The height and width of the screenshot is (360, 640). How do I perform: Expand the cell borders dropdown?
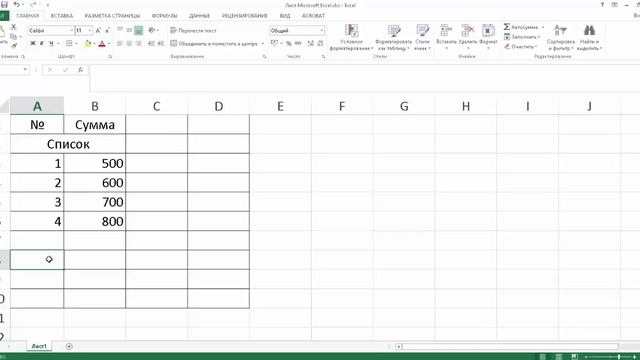76,43
